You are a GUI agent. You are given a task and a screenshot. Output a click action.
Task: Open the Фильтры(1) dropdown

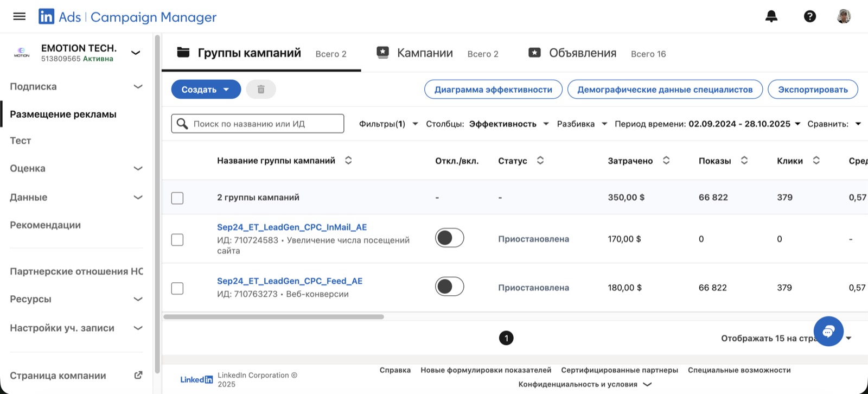[x=388, y=124]
